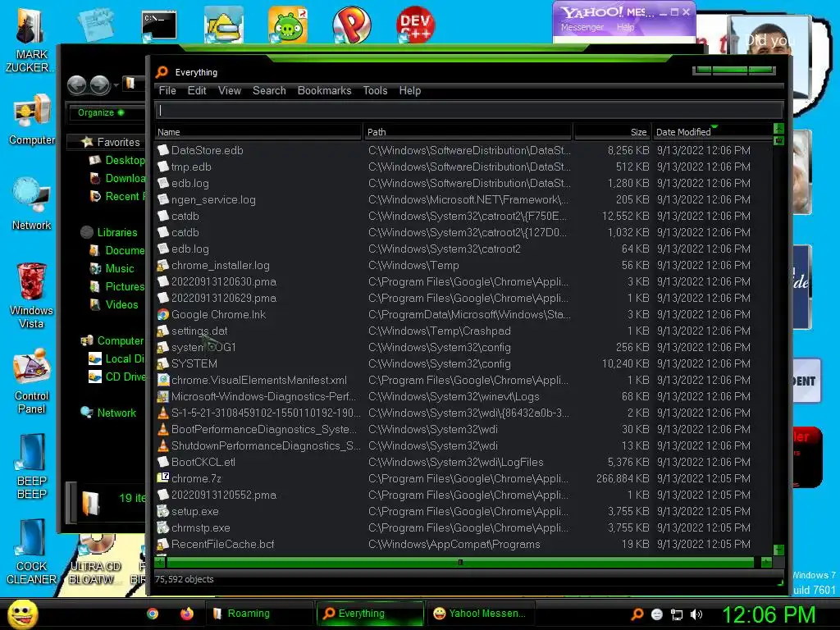Screen dimensions: 840x630
Task: Open Organize dropdown in Explorer window
Action: coord(100,112)
